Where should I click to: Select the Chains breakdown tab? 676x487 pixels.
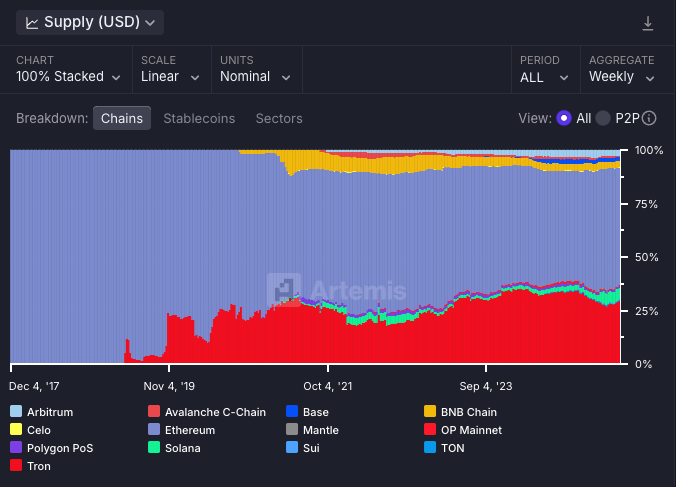tap(122, 118)
